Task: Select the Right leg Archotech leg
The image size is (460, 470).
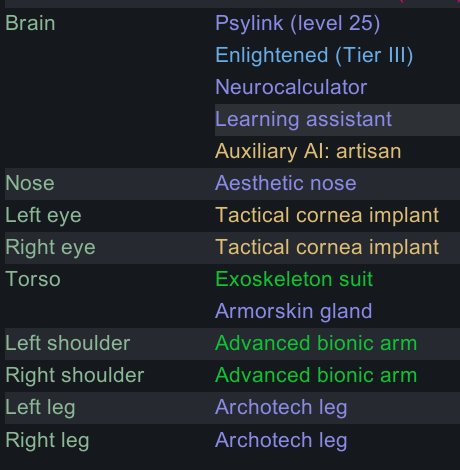Action: pos(281,440)
